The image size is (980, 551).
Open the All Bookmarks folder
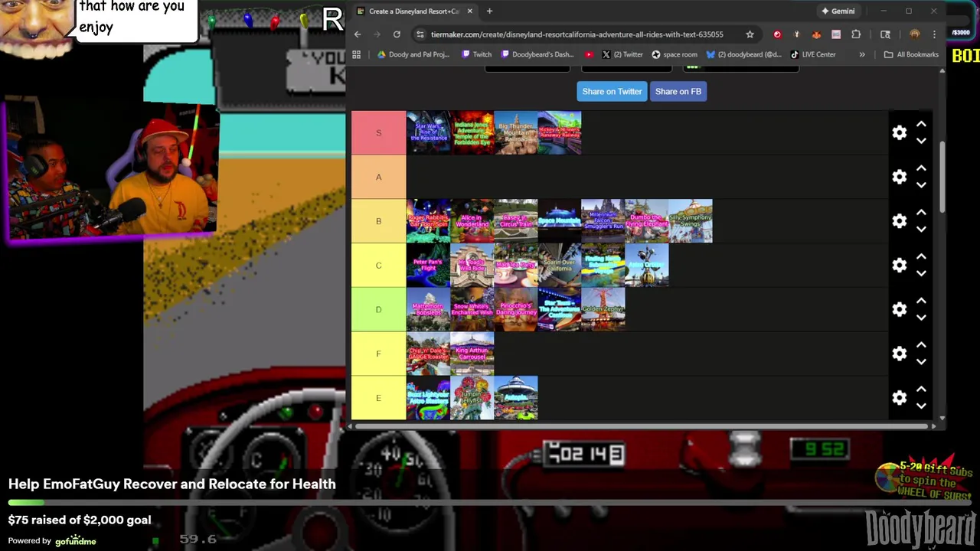pyautogui.click(x=910, y=54)
